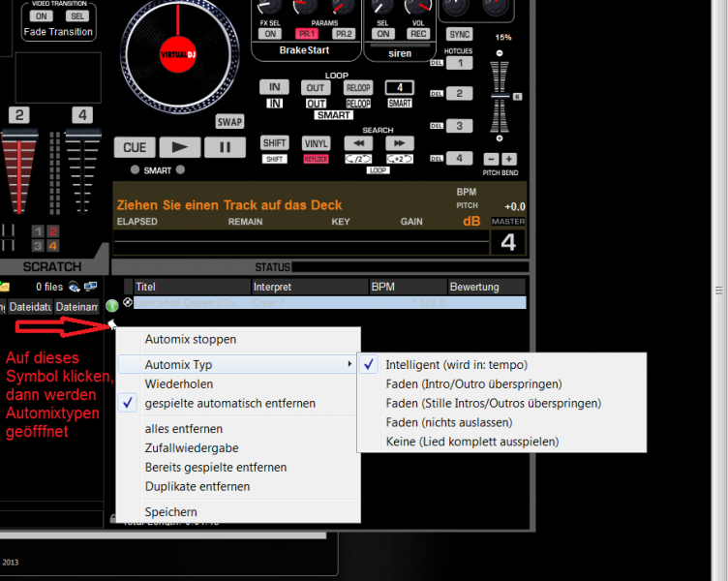The width and height of the screenshot is (728, 581).
Task: Click 'Zufallwiedergabe' in the context menu
Action: point(192,448)
